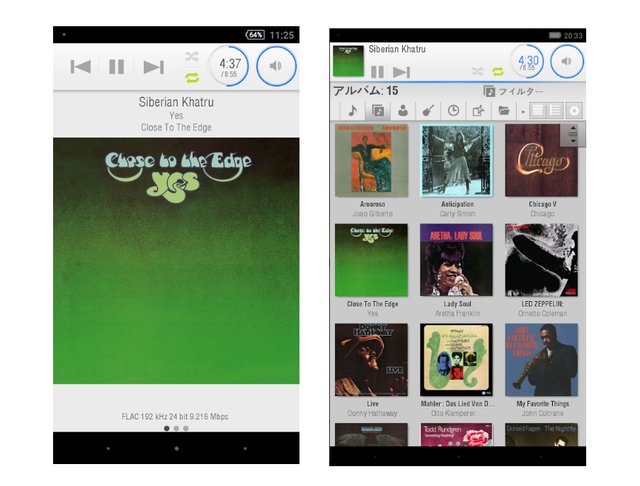Switch to Songs music-note tab
Image resolution: width=640 pixels, height=486 pixels.
[353, 111]
